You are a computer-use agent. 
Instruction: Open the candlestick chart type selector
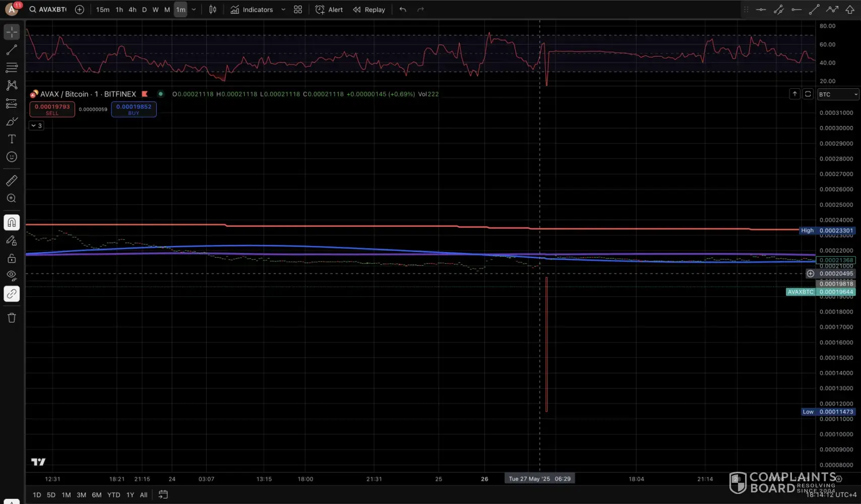[213, 10]
